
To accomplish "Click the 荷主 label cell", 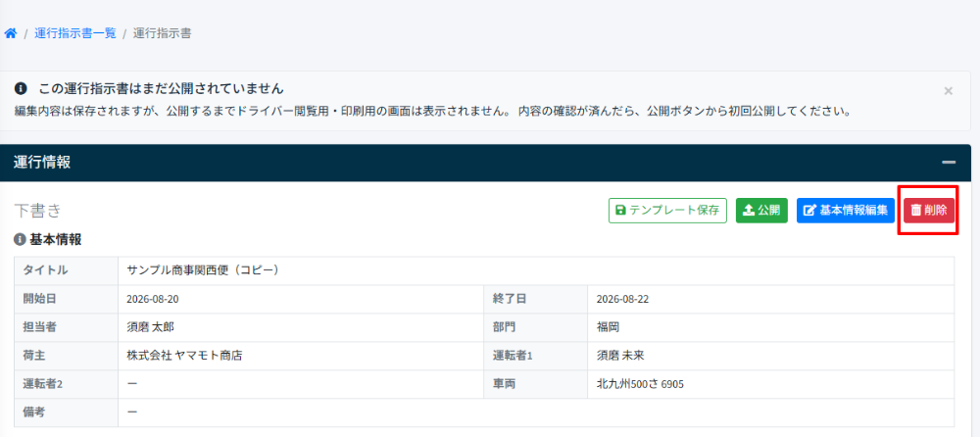I will point(67,356).
